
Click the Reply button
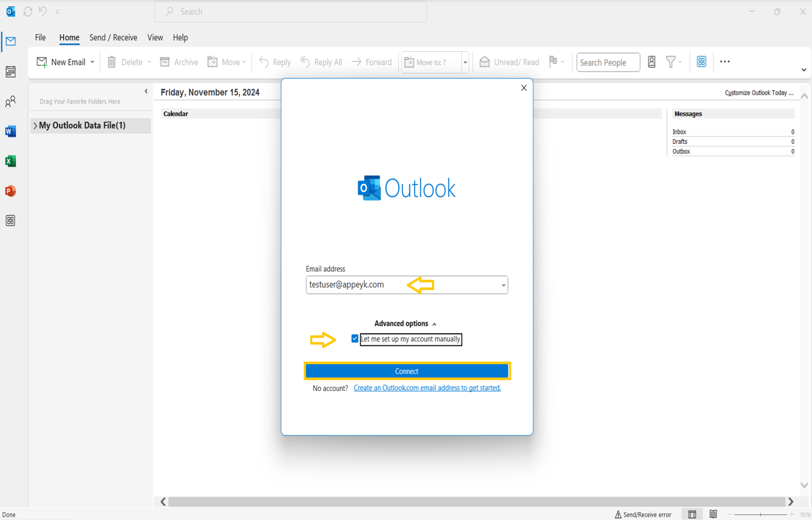tap(275, 62)
